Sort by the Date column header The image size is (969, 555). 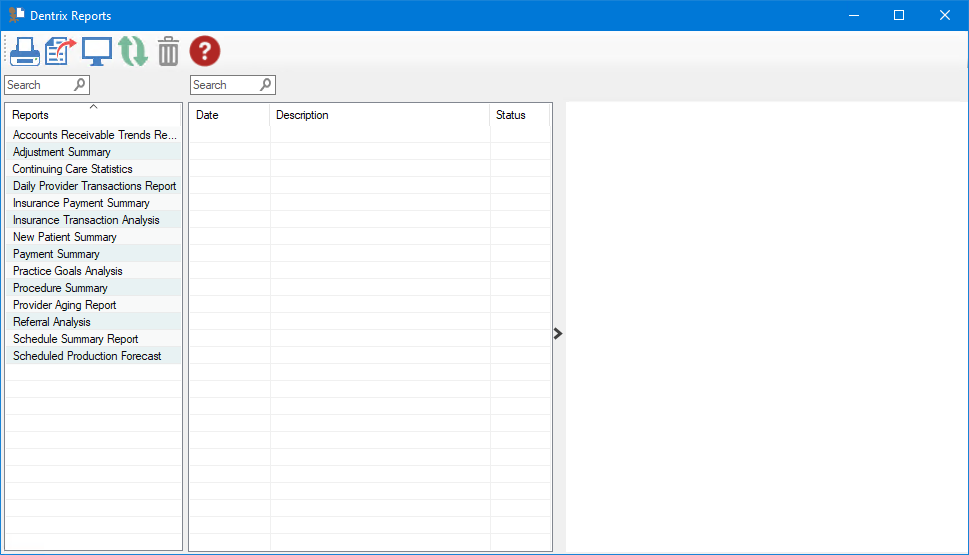228,115
